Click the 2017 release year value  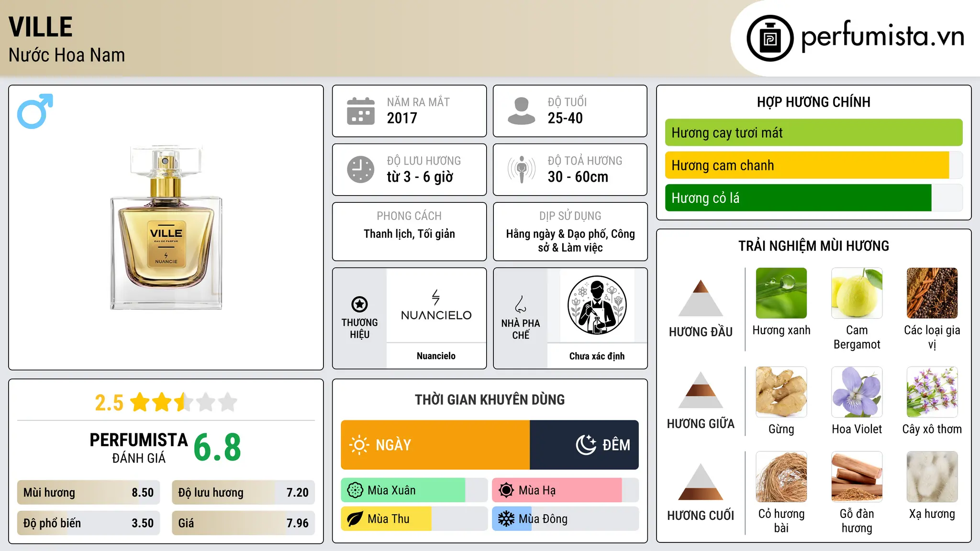[402, 118]
